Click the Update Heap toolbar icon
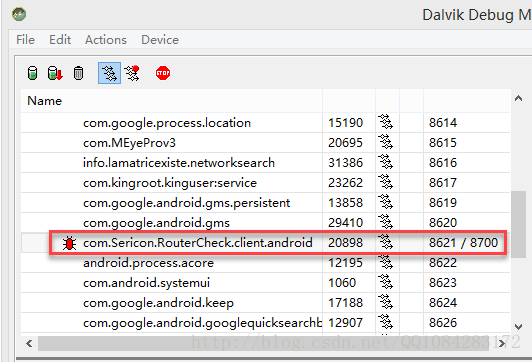 [32, 73]
